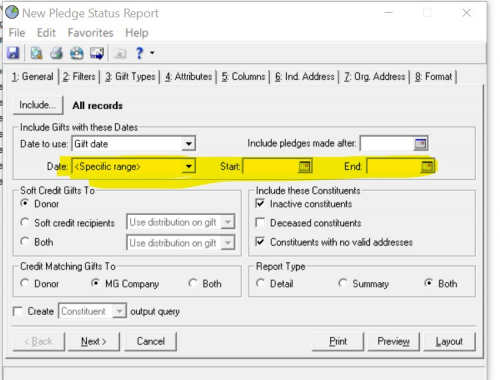This screenshot has width=500, height=380.
Task: Click the Include pledges made after field
Action: [387, 144]
